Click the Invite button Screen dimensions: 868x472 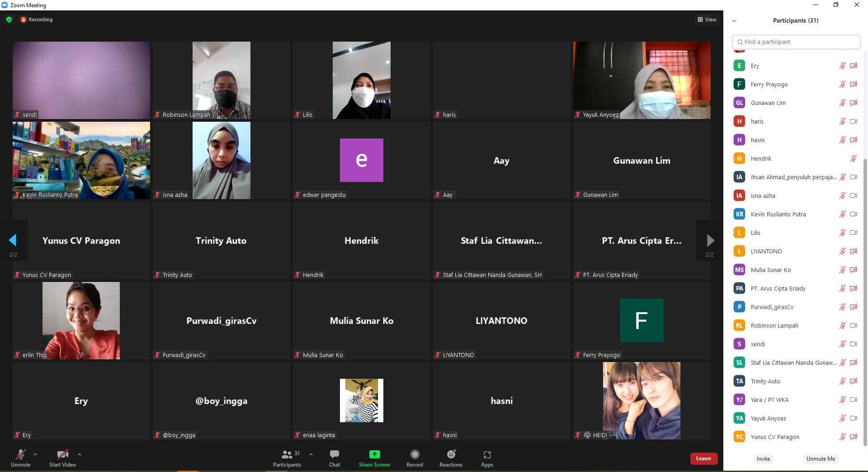[x=763, y=459]
